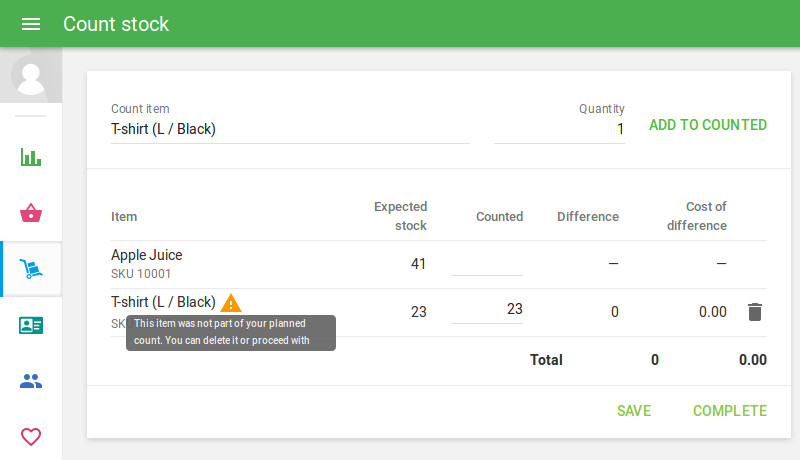This screenshot has width=800, height=460.
Task: Open the Reports bar chart icon
Action: [31, 157]
